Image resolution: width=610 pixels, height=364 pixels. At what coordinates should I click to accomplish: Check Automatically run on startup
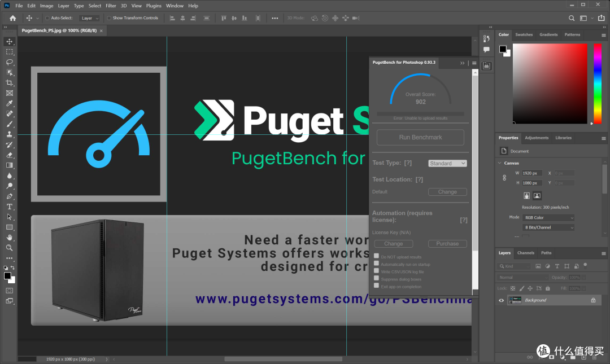pyautogui.click(x=376, y=264)
